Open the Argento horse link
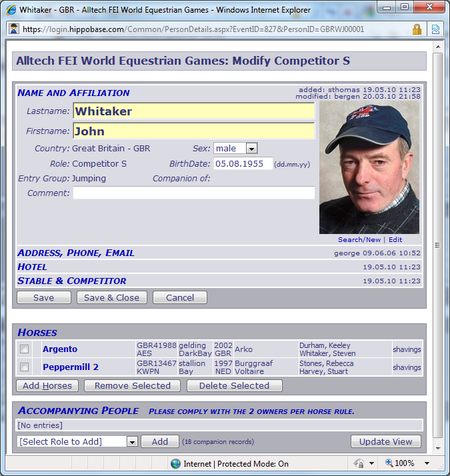 (x=60, y=349)
